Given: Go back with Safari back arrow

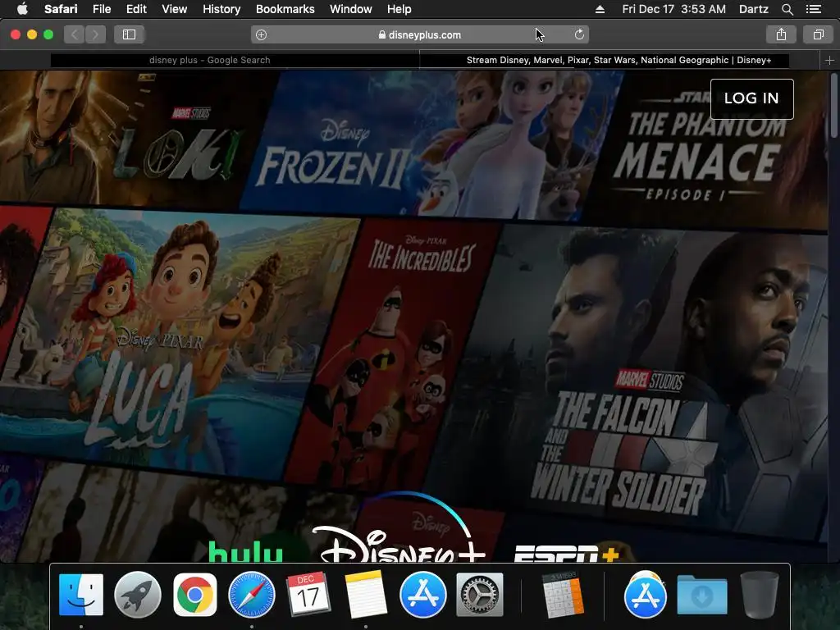Looking at the screenshot, I should pos(75,34).
